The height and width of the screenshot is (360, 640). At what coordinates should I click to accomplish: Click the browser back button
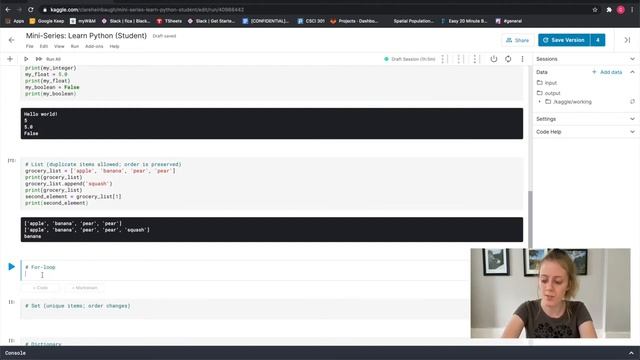click(8, 9)
